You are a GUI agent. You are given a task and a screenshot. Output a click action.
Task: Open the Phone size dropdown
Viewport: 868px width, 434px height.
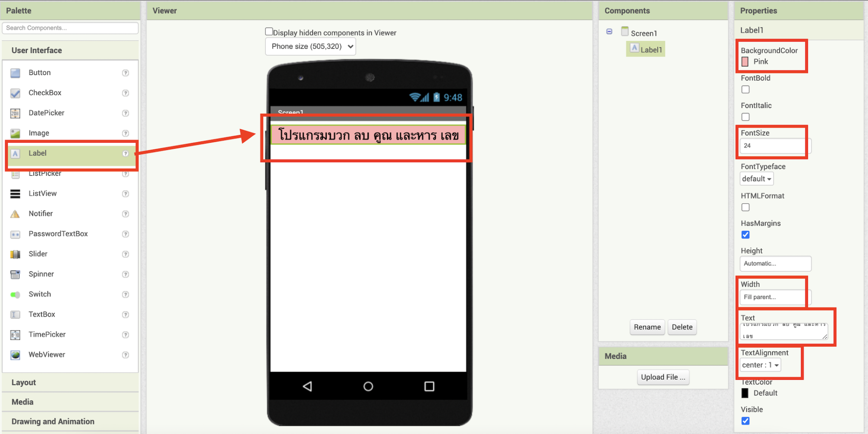click(x=310, y=46)
